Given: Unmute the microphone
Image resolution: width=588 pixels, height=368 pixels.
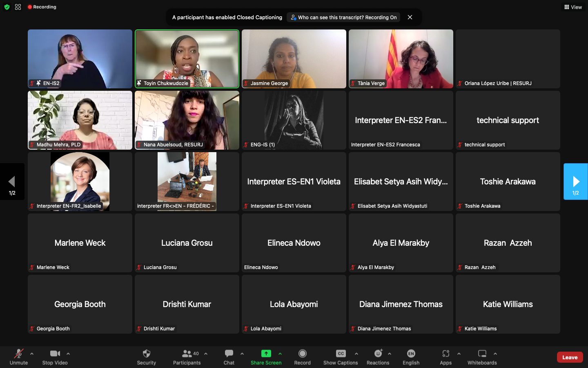Looking at the screenshot, I should tap(19, 357).
